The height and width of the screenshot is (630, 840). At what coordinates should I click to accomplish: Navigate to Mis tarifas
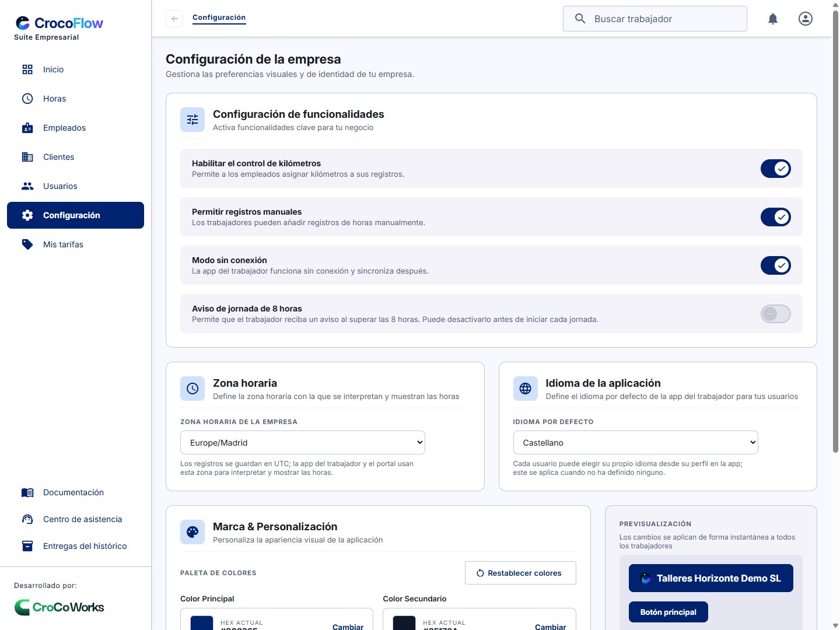tap(75, 244)
